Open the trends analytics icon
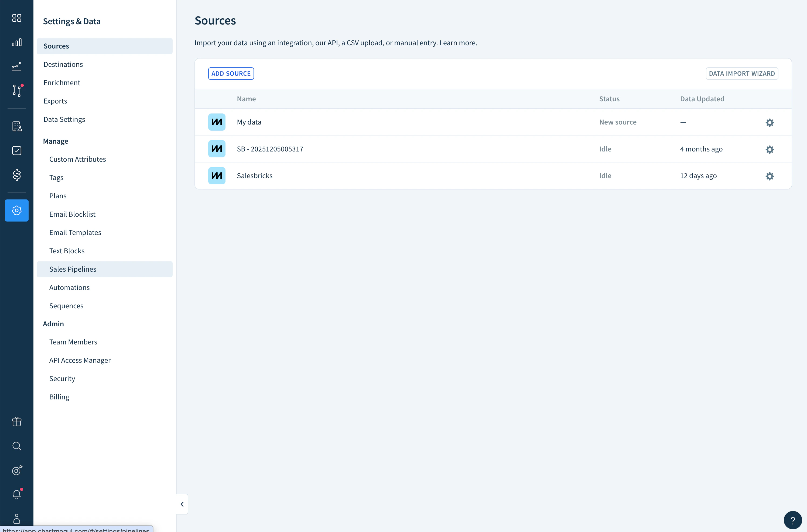This screenshot has height=532, width=807. [x=16, y=66]
